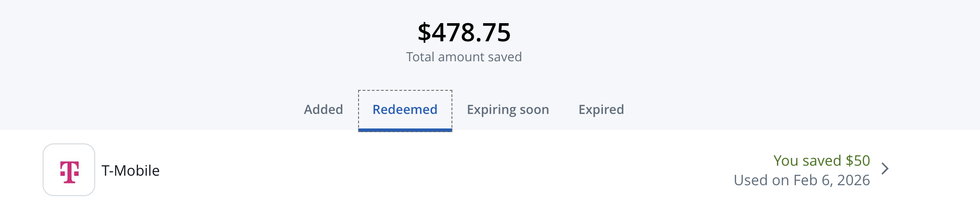Click the Total amount saved label

(464, 57)
